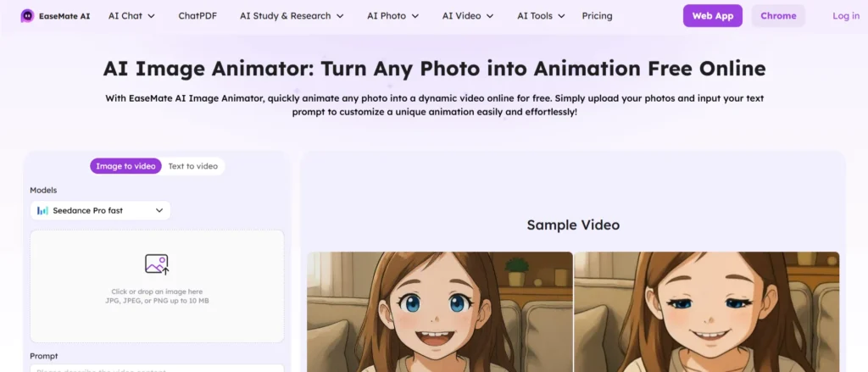The image size is (868, 372).
Task: Click the Seedance model bar-chart icon
Action: [x=42, y=210]
